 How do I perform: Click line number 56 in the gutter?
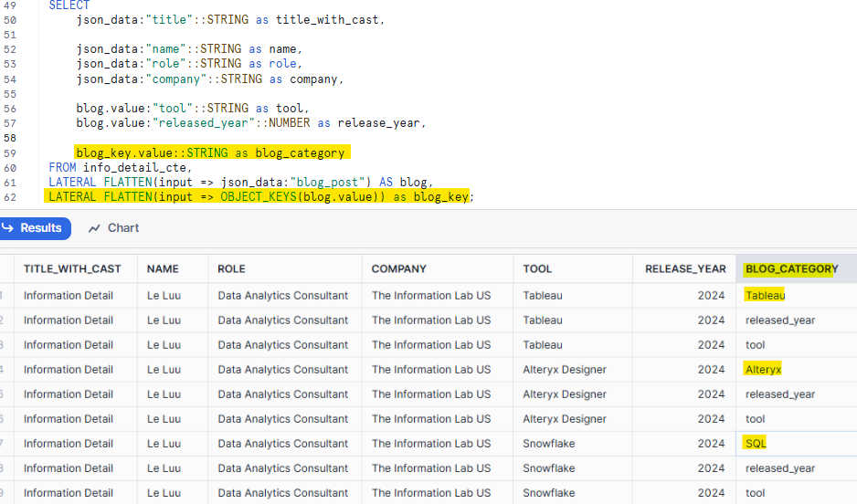pyautogui.click(x=10, y=108)
